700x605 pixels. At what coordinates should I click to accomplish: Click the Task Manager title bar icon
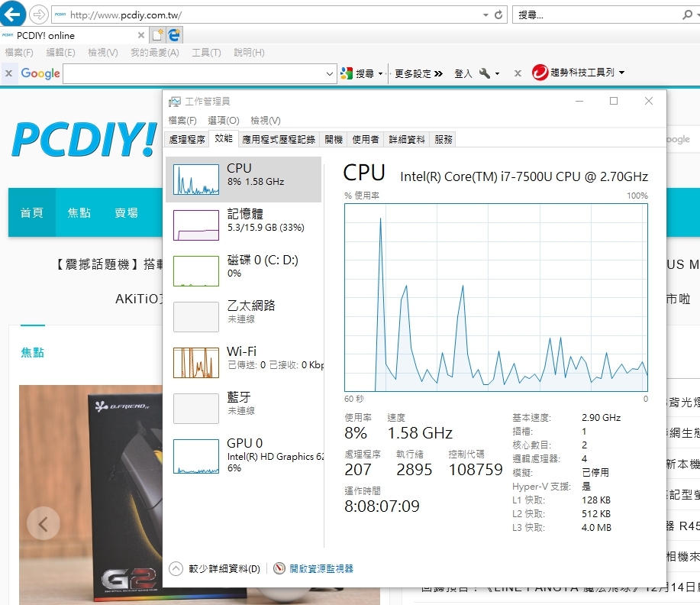point(175,102)
